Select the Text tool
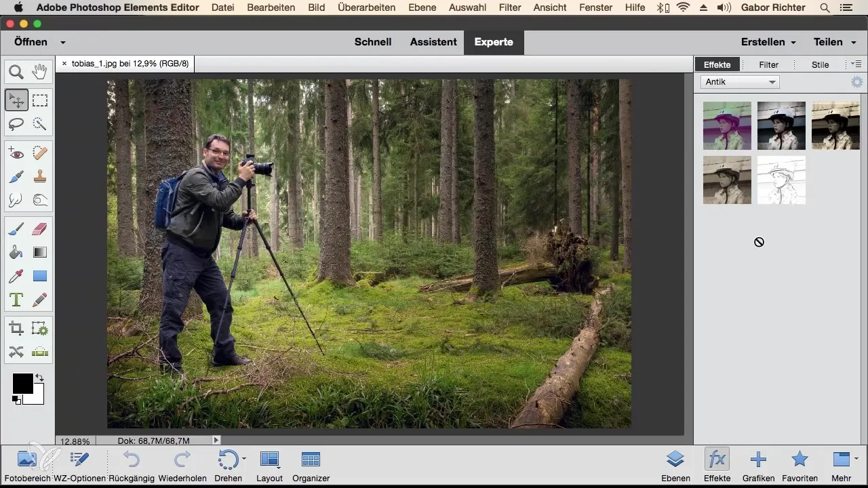868x488 pixels. [x=16, y=299]
